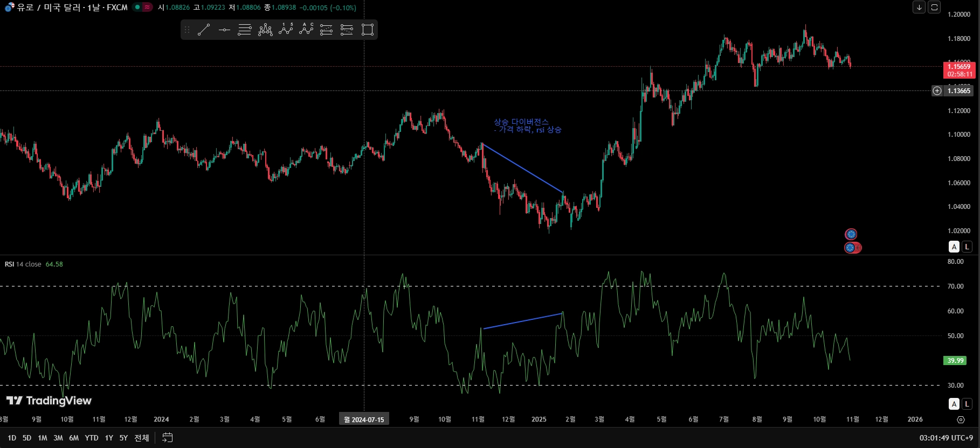Click the fullscreen chart button at top right
The width and height of the screenshot is (980, 448).
click(x=935, y=7)
